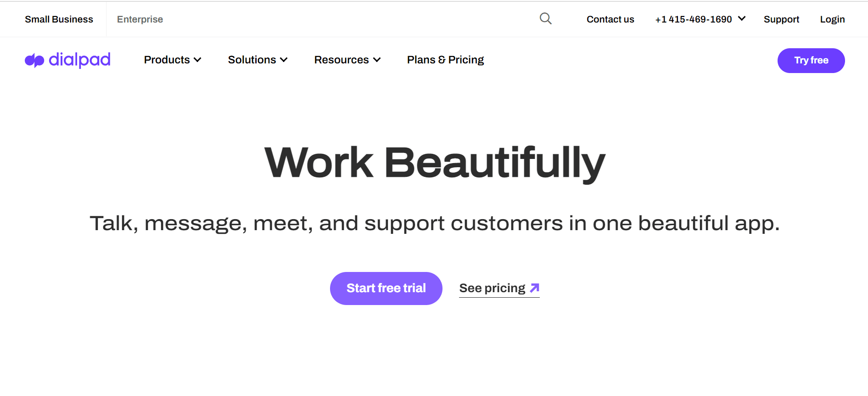Switch to the Small Business tab
The width and height of the screenshot is (868, 396).
coord(59,19)
